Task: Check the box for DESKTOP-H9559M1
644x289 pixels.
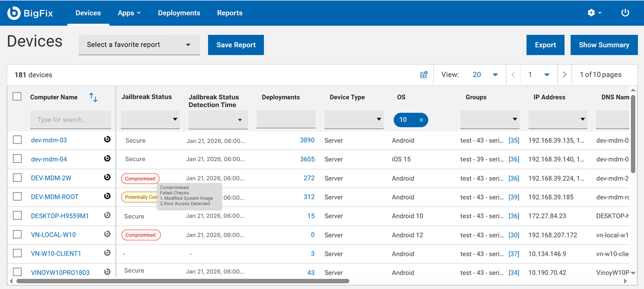Action: click(x=17, y=215)
